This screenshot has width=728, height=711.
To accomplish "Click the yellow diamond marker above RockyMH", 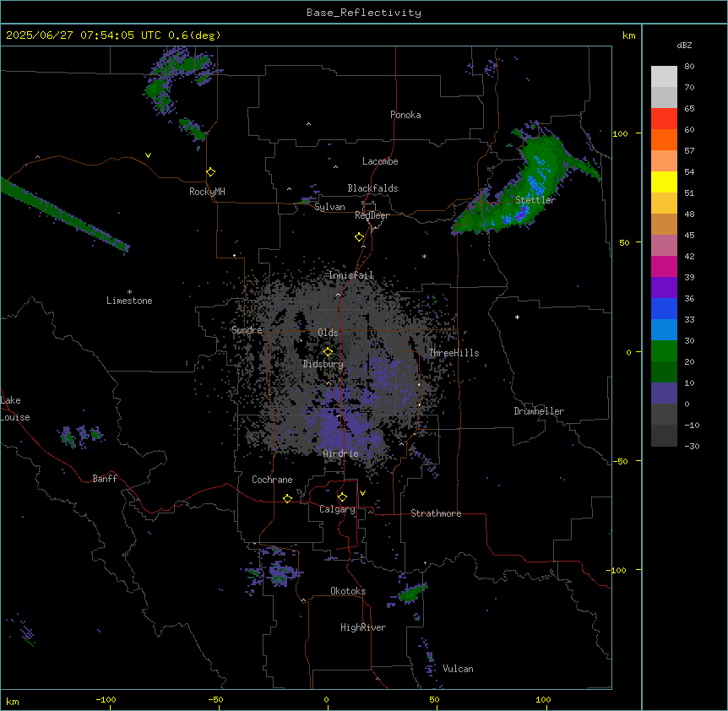I will click(211, 172).
